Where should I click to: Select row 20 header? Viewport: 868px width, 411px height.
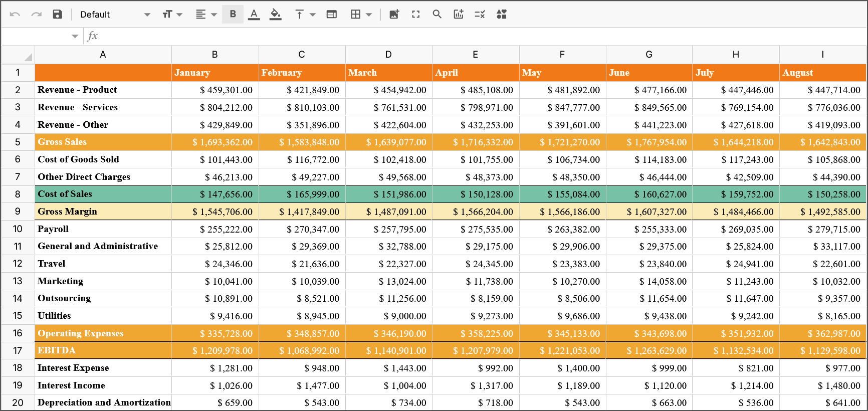click(x=18, y=402)
